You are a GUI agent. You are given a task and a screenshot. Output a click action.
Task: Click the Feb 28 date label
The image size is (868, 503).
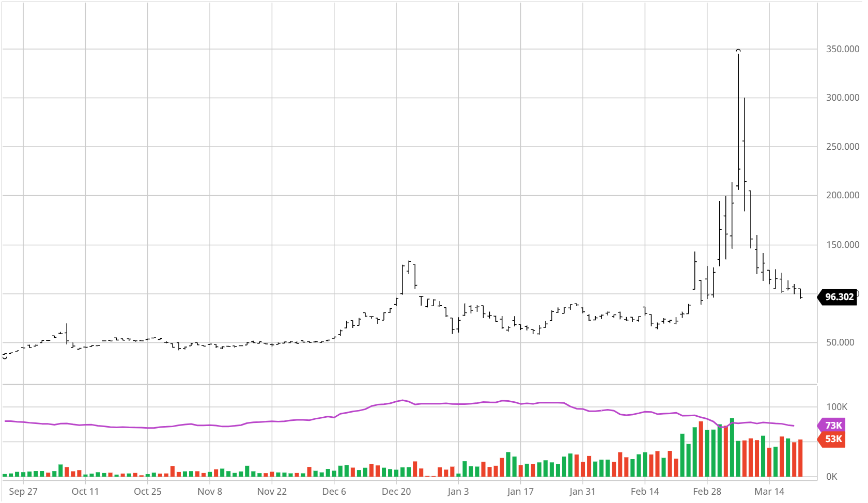click(x=707, y=492)
